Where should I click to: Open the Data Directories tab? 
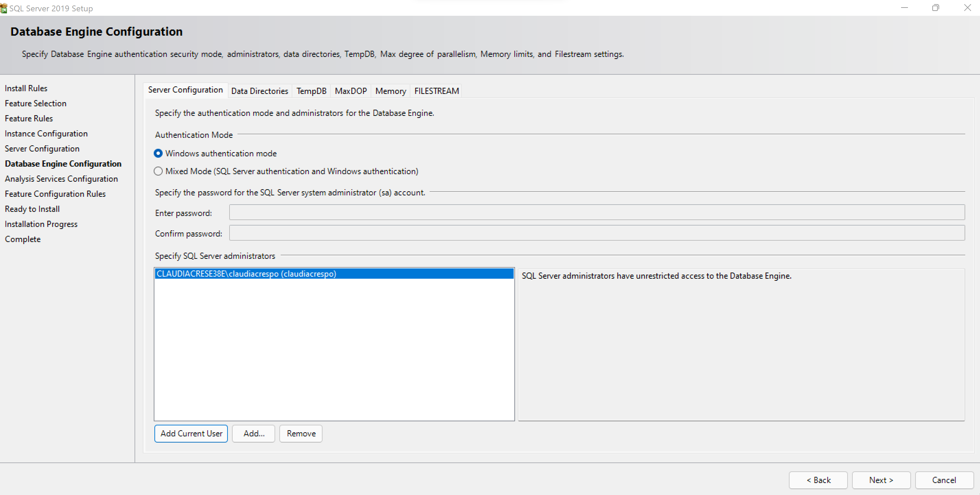pyautogui.click(x=259, y=91)
